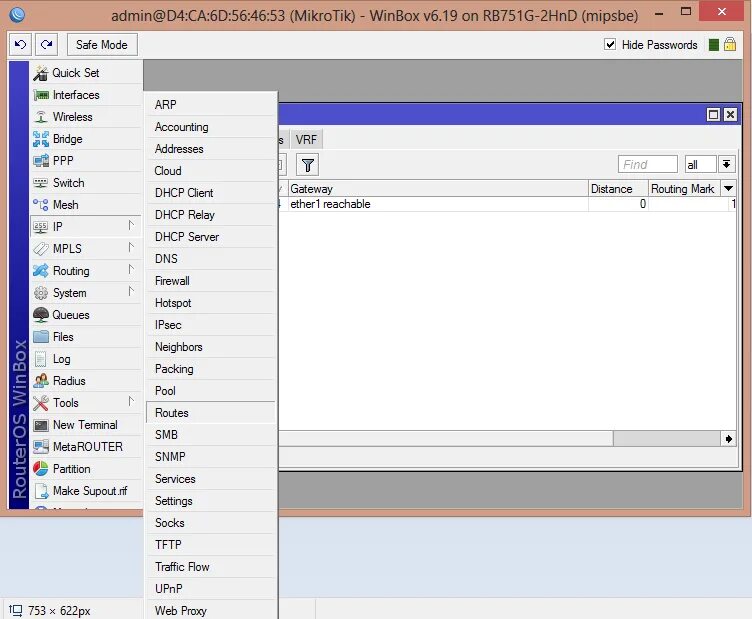Click the filter funnel icon in route list
Image resolution: width=752 pixels, height=619 pixels.
[x=307, y=165]
